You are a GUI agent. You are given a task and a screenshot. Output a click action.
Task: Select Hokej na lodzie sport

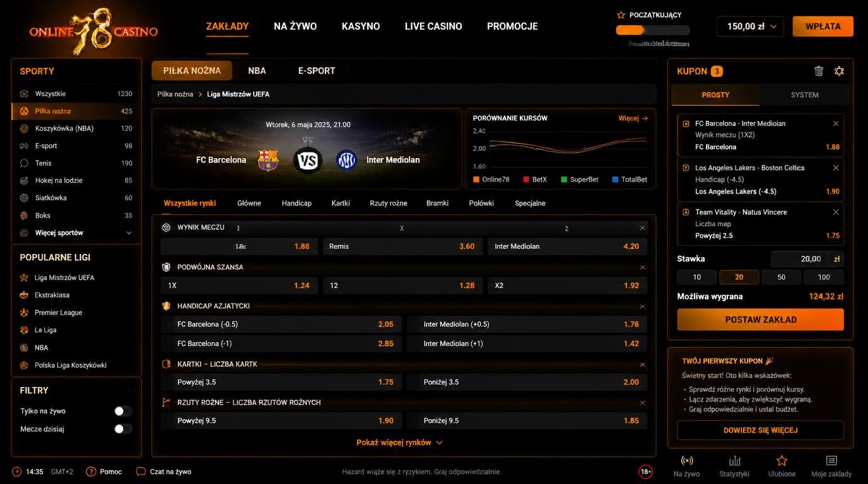click(76, 180)
